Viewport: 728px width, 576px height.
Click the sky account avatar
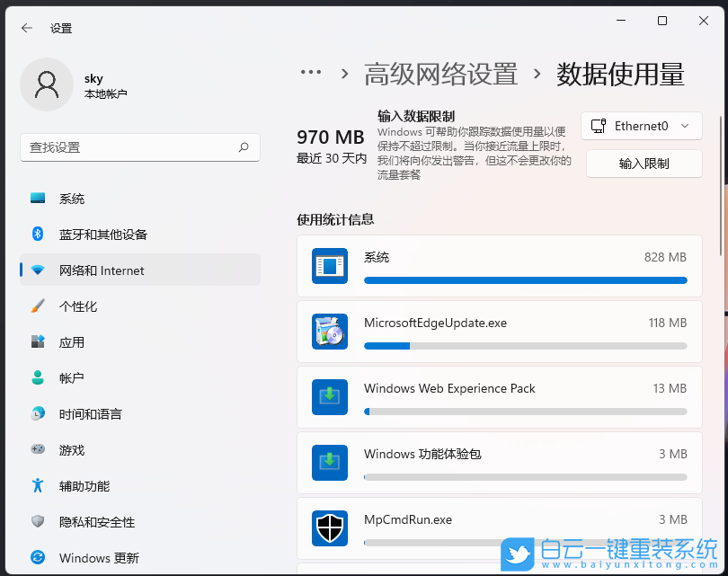coord(47,84)
